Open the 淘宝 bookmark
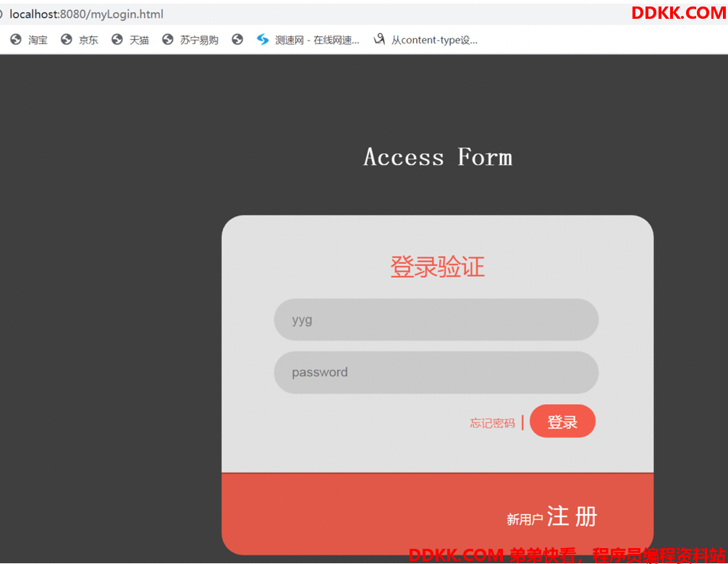Viewport: 728px width, 564px height. (x=29, y=40)
